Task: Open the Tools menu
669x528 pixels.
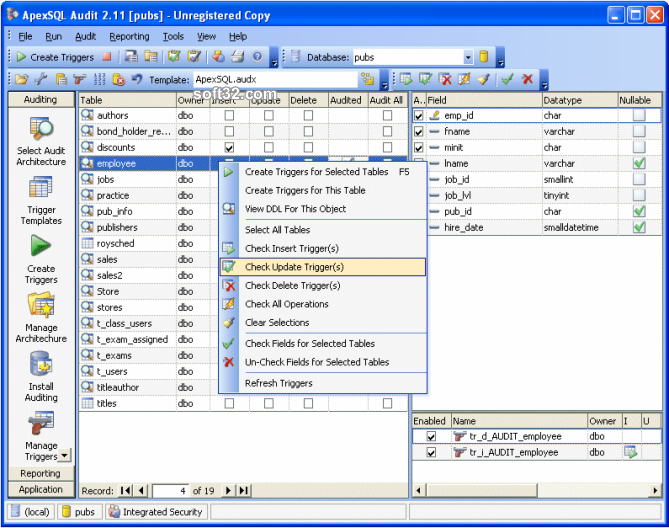Action: 173,37
